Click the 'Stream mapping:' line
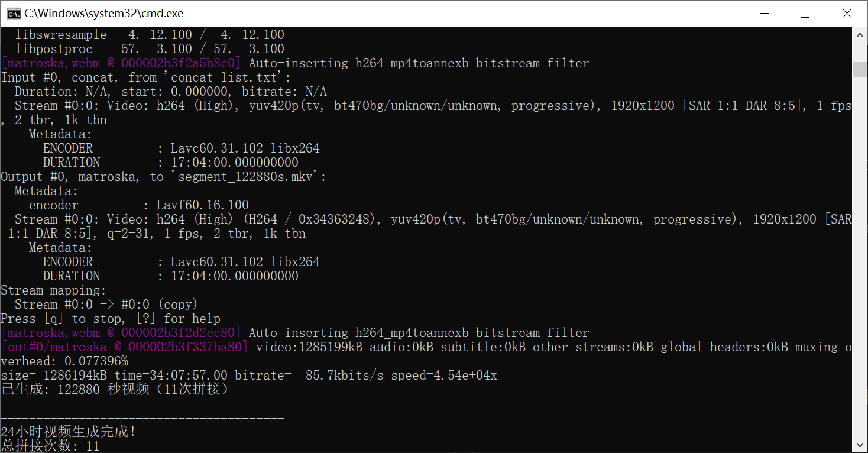 pos(53,290)
